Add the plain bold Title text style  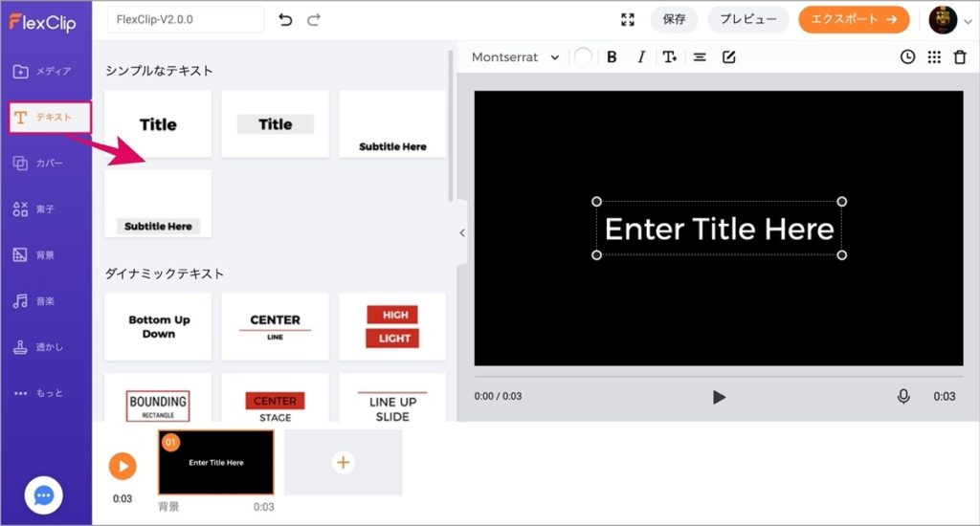(x=158, y=123)
